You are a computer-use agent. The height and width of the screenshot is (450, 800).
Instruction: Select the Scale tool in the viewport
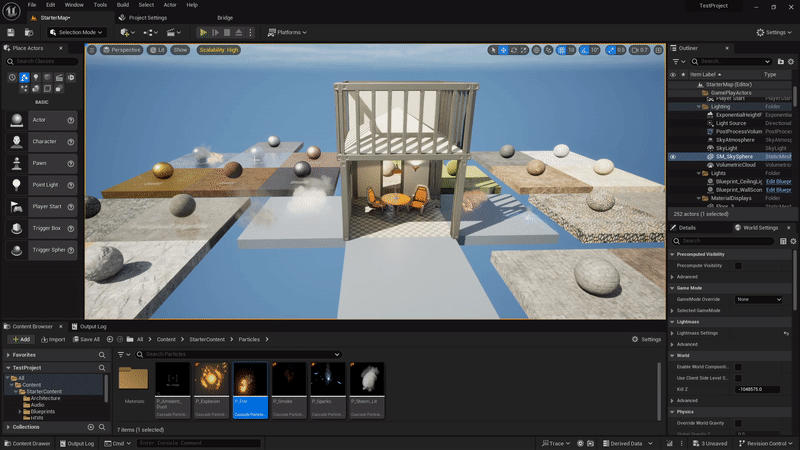tap(524, 50)
